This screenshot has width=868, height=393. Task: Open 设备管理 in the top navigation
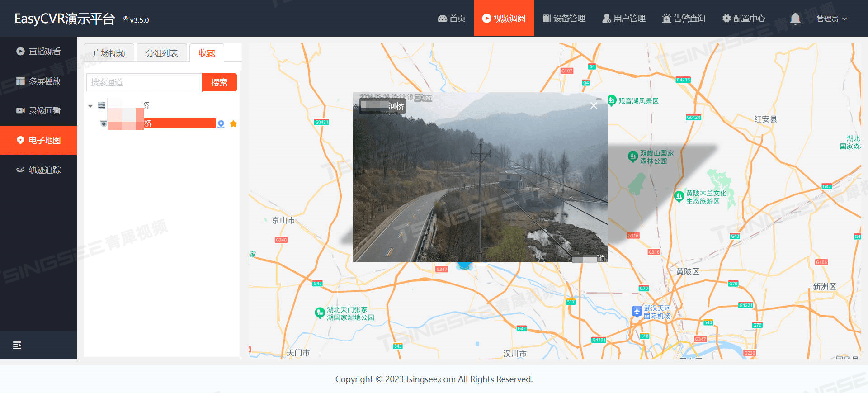[564, 19]
